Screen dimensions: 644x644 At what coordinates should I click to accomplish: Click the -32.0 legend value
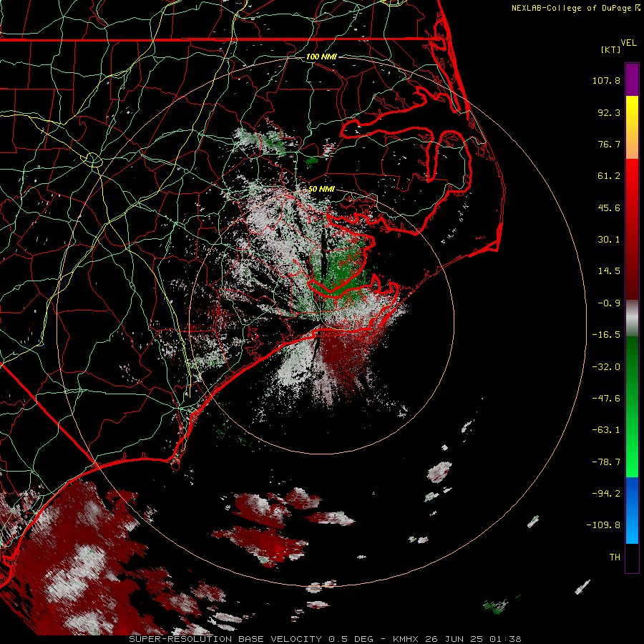point(606,367)
